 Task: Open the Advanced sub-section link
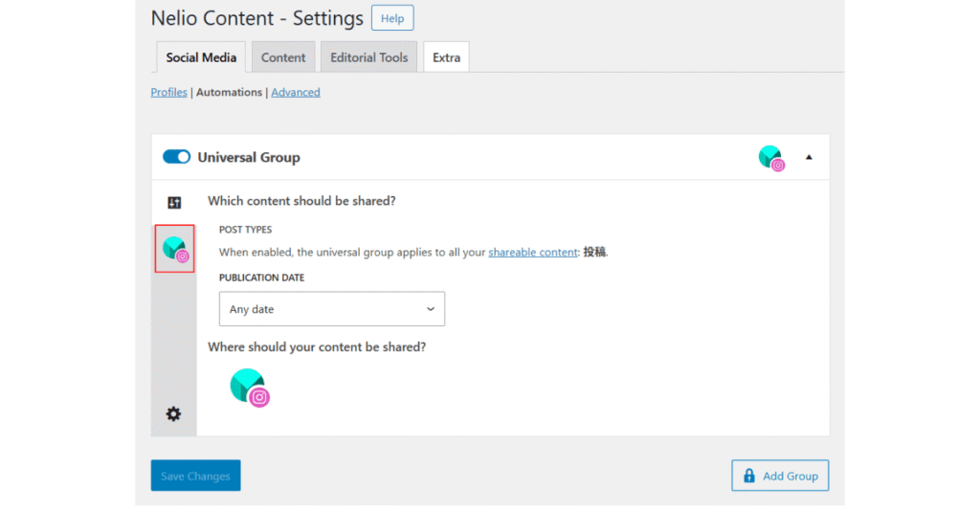coord(296,93)
